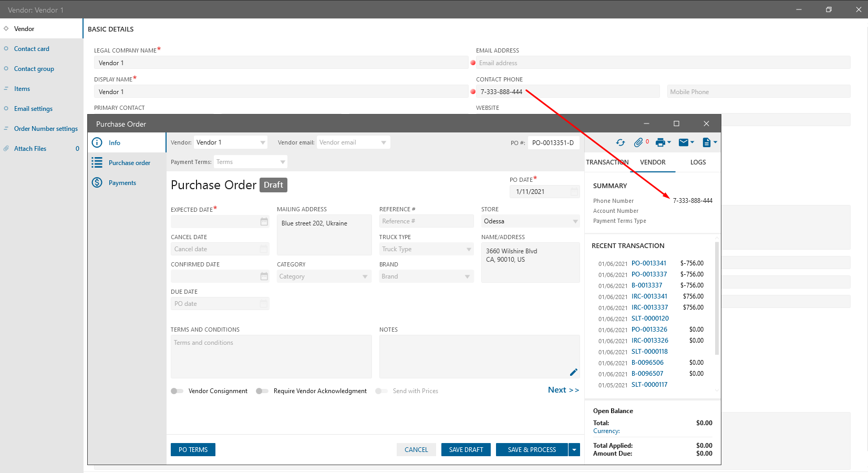Viewport: 868px width, 473px height.
Task: Click the Payments dollar icon
Action: pyautogui.click(x=97, y=182)
